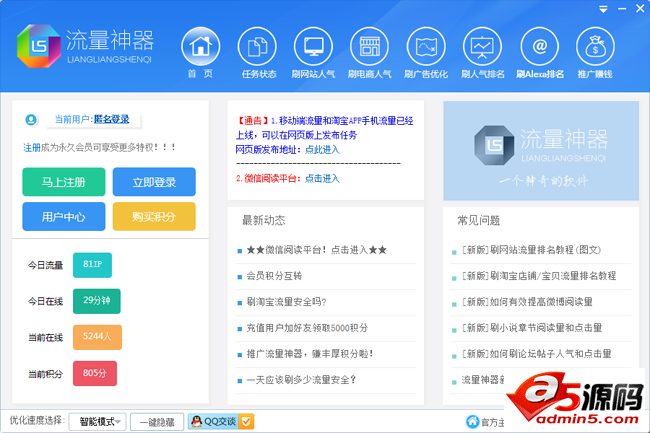
Task: Click the 805分 points badge
Action: click(95, 373)
